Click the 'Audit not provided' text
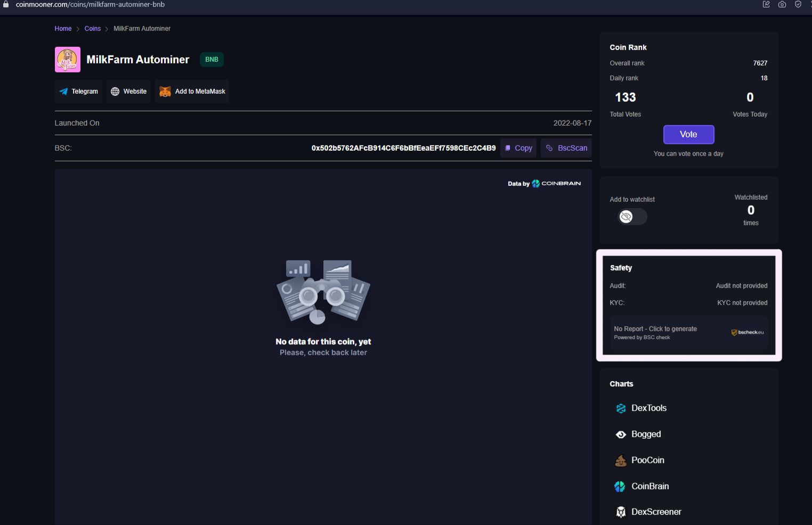 [x=742, y=286]
